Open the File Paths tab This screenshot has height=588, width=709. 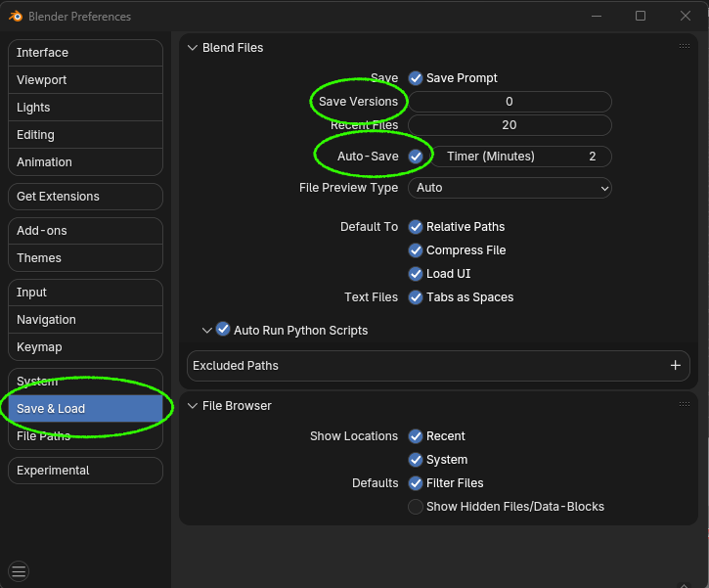pos(85,436)
